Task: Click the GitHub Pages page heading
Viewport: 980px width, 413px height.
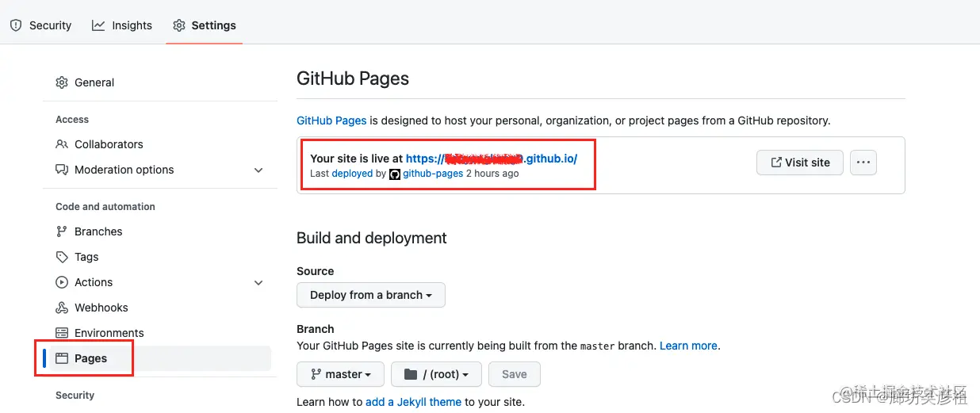Action: pos(353,78)
